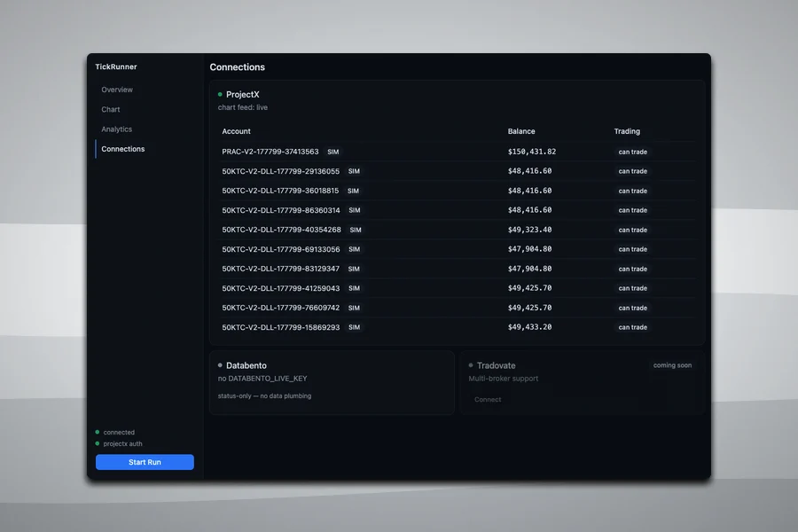The height and width of the screenshot is (532, 798).
Task: Click can trade badge for account ending 15869293
Action: 632,327
